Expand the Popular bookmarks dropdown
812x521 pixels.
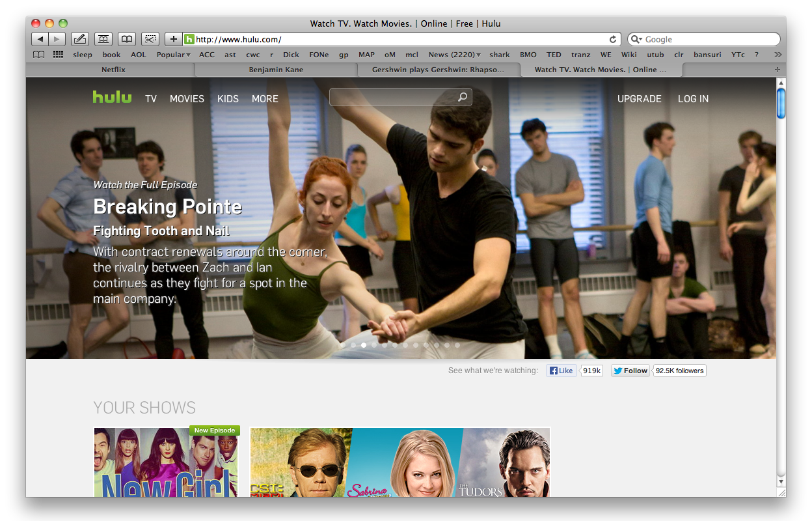(x=173, y=55)
